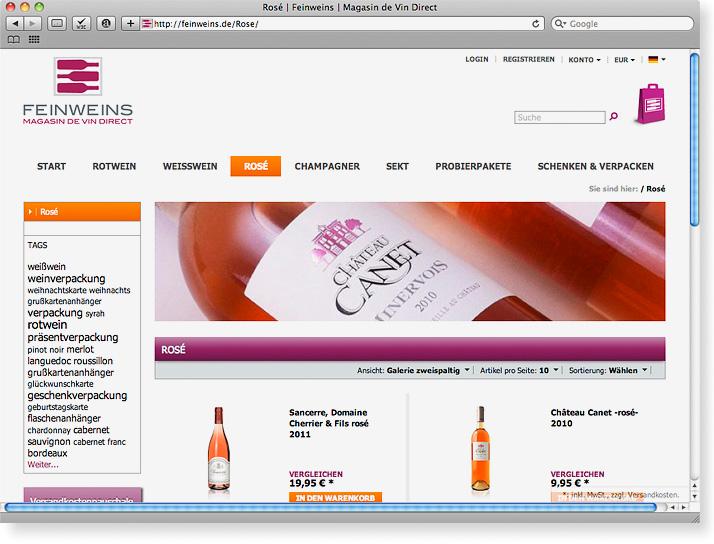
Task: Click the scroll down arrow
Action: point(694,496)
